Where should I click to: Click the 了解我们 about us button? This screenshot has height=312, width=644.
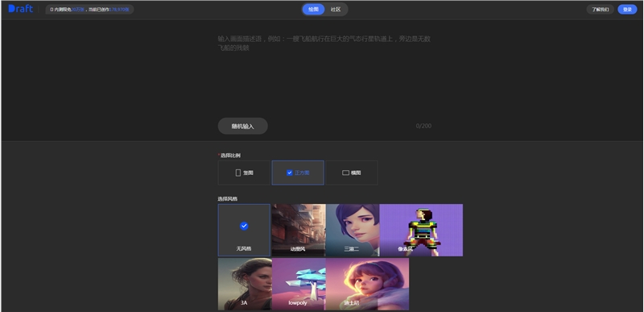(600, 10)
